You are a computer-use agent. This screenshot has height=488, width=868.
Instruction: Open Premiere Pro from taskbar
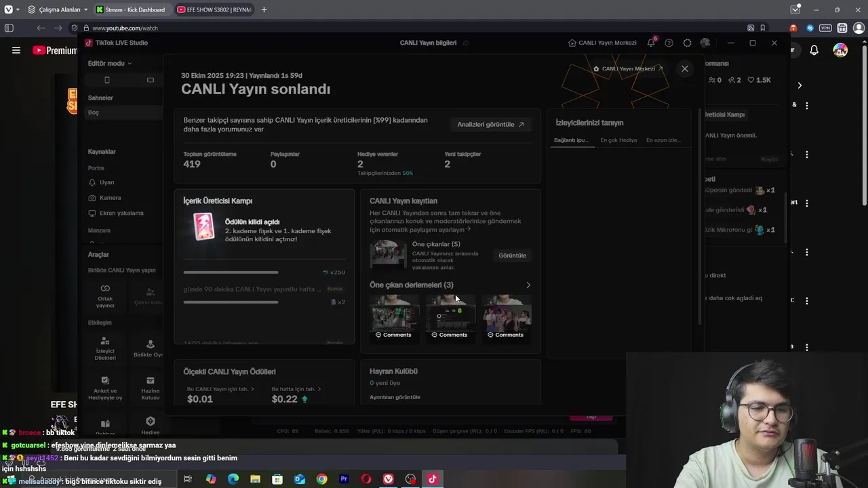tap(344, 479)
